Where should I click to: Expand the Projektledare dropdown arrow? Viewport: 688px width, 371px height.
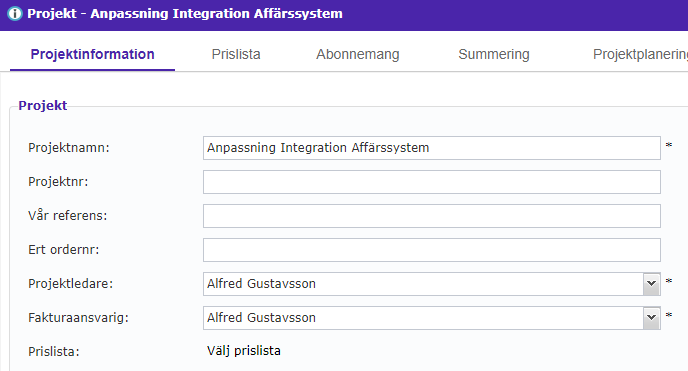[652, 284]
